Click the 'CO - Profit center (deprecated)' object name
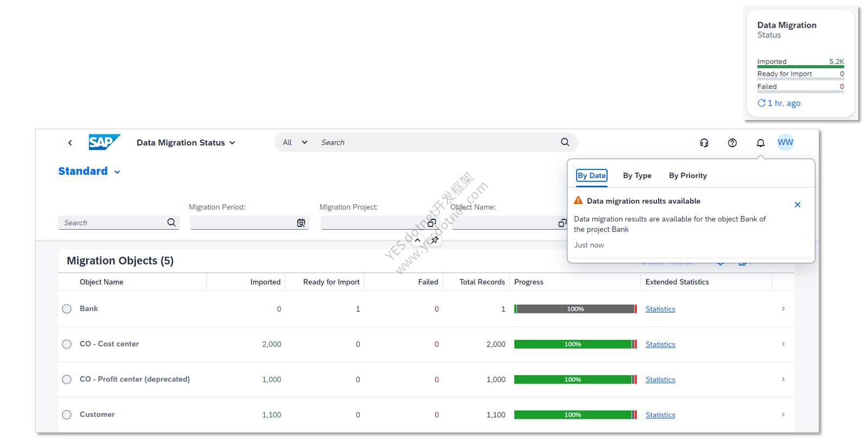868x442 pixels. point(135,379)
